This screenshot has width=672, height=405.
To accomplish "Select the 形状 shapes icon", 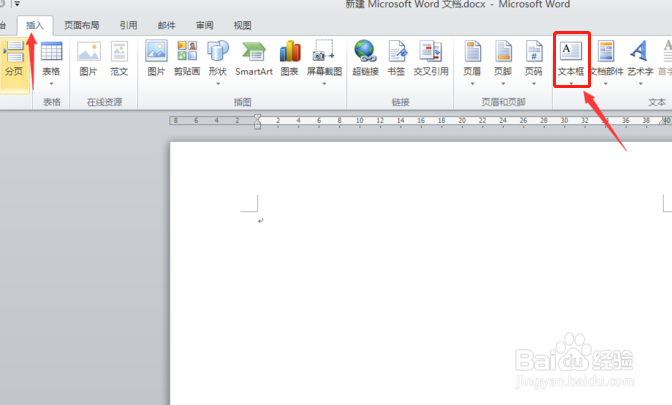I will coord(218,51).
